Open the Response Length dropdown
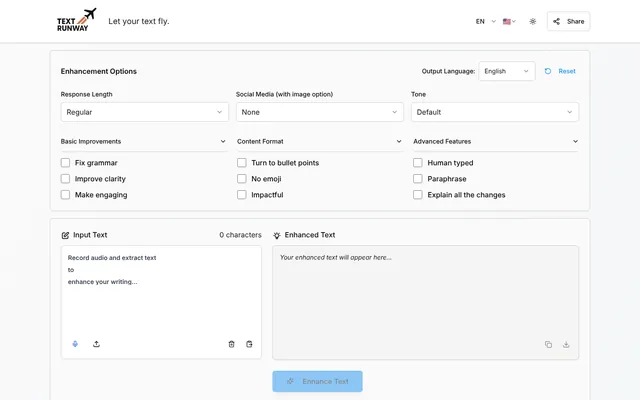Screen dimensions: 640x400 [144, 112]
